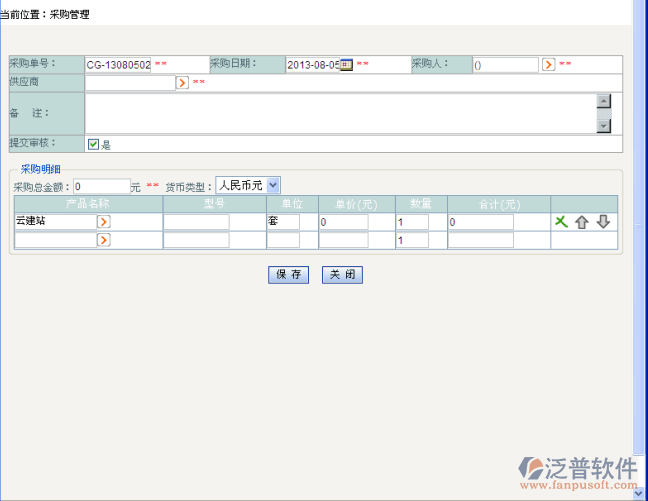Image resolution: width=648 pixels, height=501 pixels.
Task: Click the page scrollbar down arrow
Action: click(x=638, y=493)
